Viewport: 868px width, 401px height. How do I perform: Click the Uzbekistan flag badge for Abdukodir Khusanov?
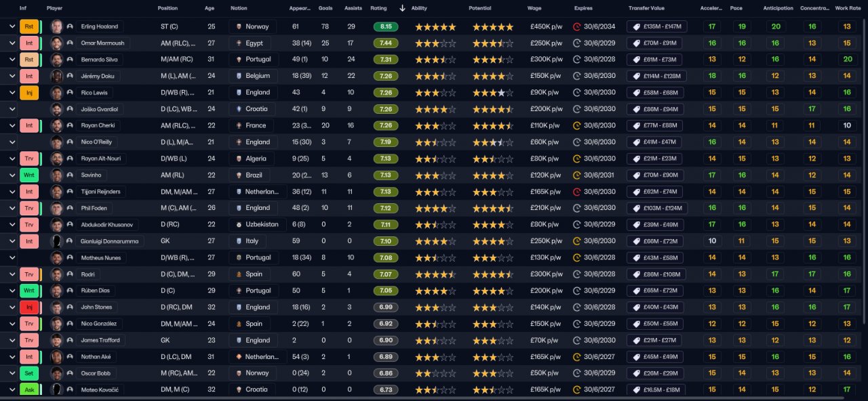click(239, 224)
